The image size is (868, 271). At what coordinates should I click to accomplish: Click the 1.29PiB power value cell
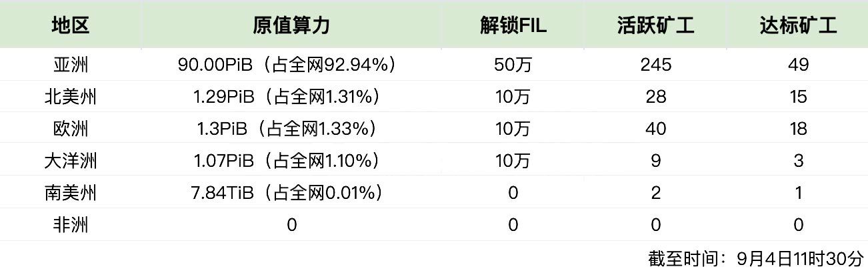point(291,97)
